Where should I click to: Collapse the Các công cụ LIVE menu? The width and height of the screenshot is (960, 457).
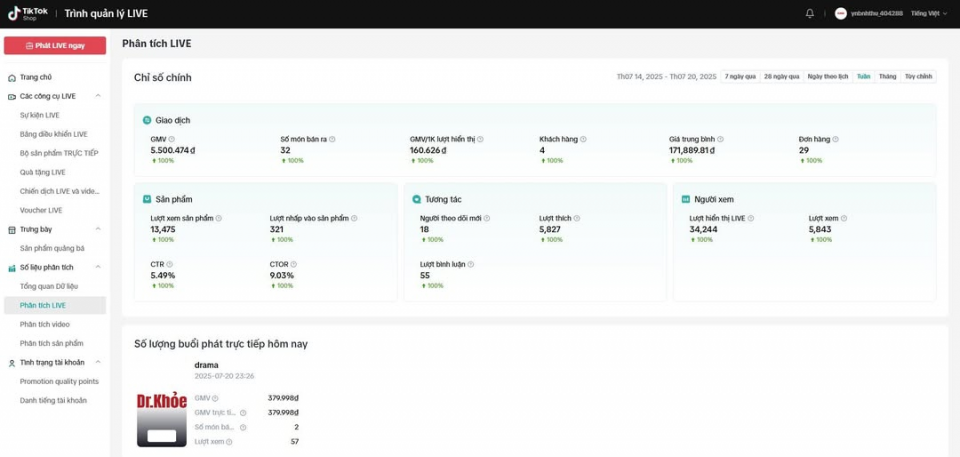pyautogui.click(x=98, y=96)
